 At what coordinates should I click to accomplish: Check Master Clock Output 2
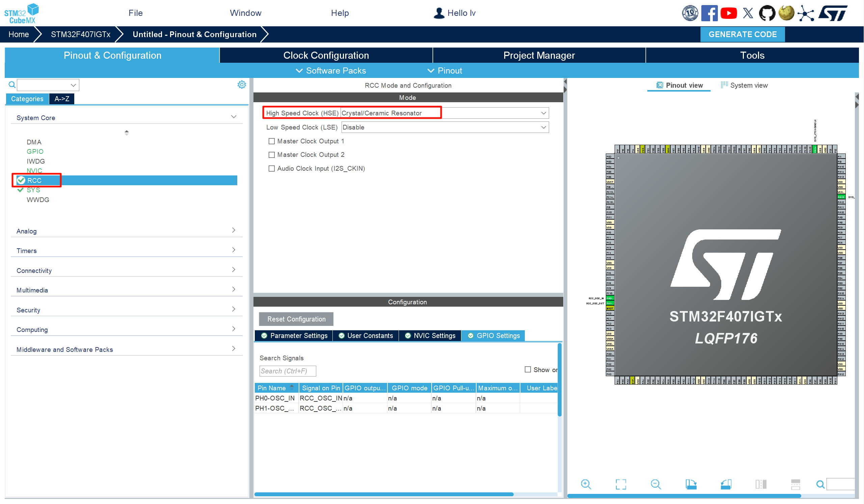(272, 155)
